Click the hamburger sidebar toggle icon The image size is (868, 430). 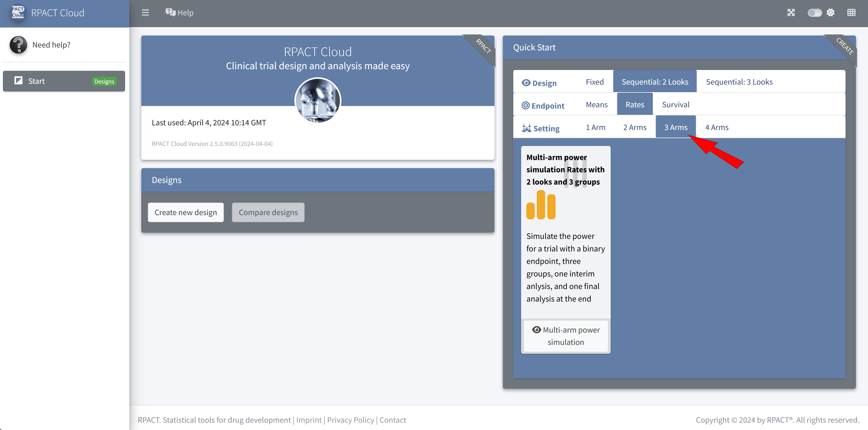(145, 13)
